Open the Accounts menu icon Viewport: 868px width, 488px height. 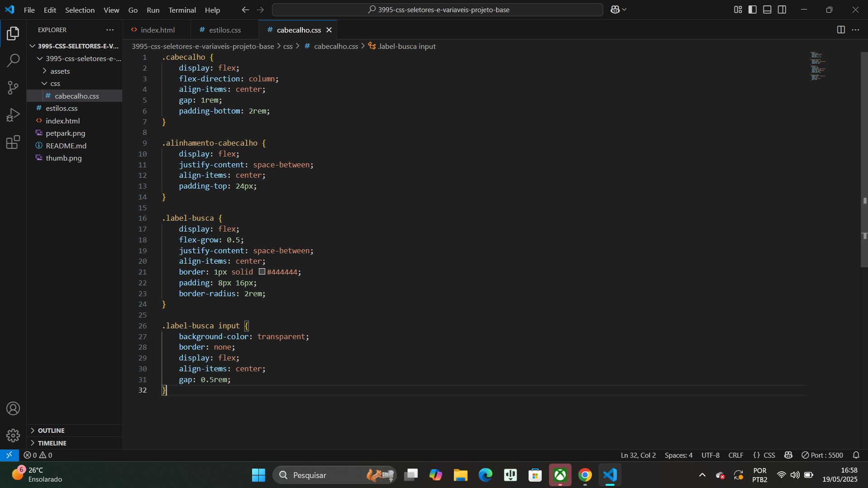(x=13, y=408)
